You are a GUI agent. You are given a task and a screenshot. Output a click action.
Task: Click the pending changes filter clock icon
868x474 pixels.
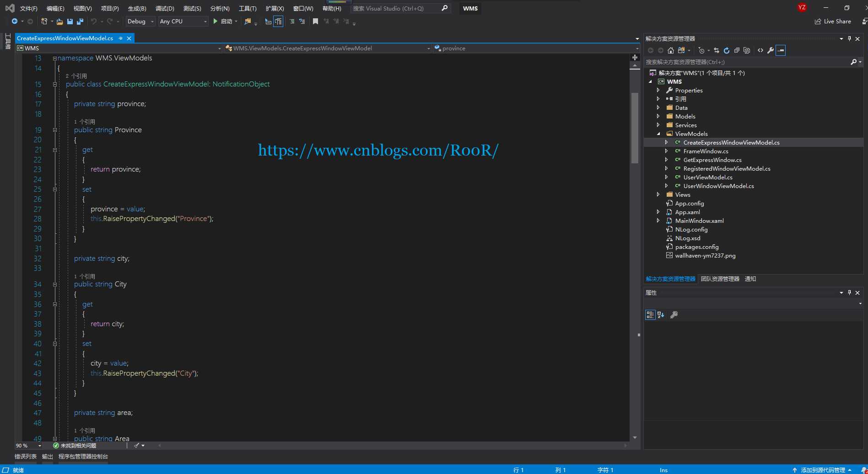701,50
